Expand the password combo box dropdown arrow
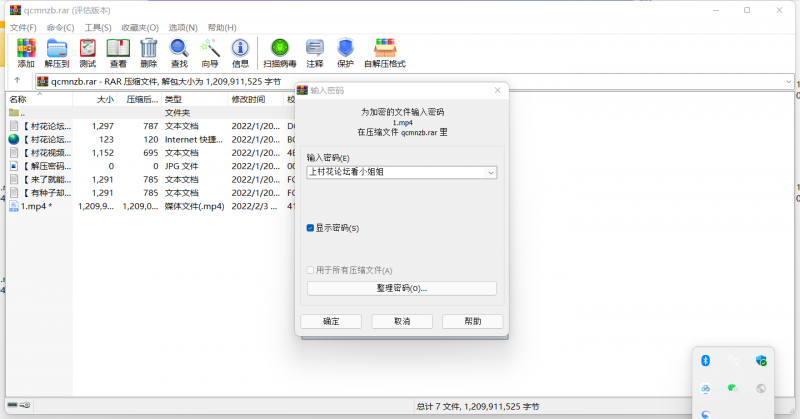The height and width of the screenshot is (419, 800). (x=490, y=172)
